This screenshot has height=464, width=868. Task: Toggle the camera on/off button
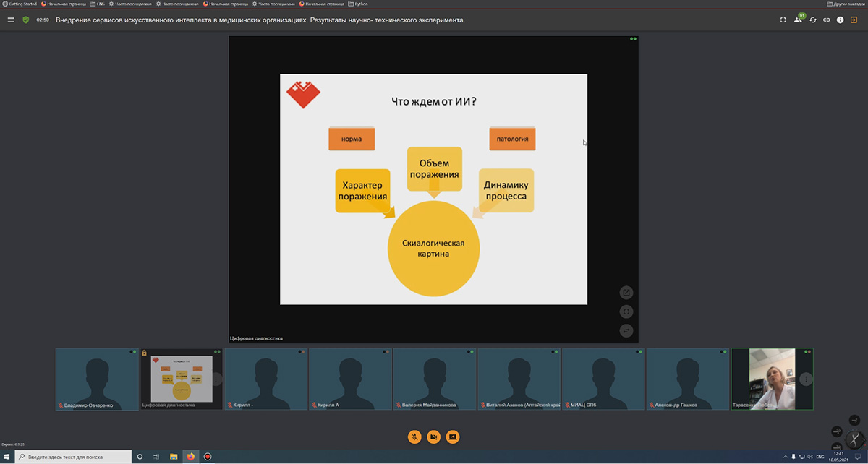(433, 437)
